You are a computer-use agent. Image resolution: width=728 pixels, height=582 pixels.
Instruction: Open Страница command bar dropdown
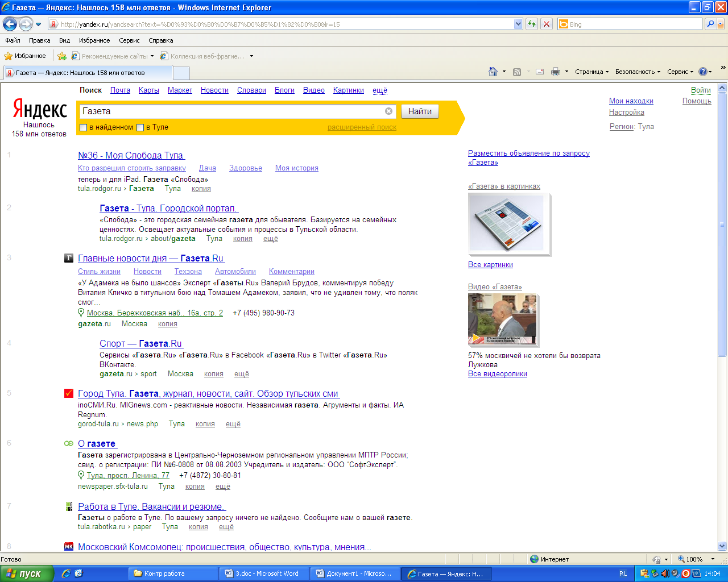pos(591,72)
